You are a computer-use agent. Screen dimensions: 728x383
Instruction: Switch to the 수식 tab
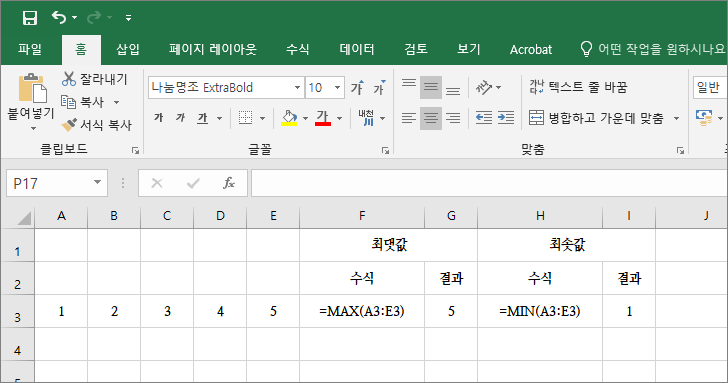298,49
